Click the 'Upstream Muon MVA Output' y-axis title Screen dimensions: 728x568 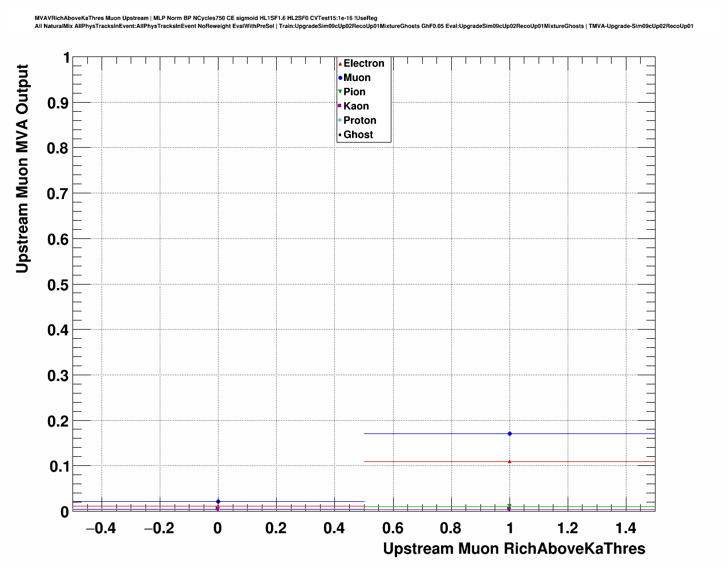[22, 169]
